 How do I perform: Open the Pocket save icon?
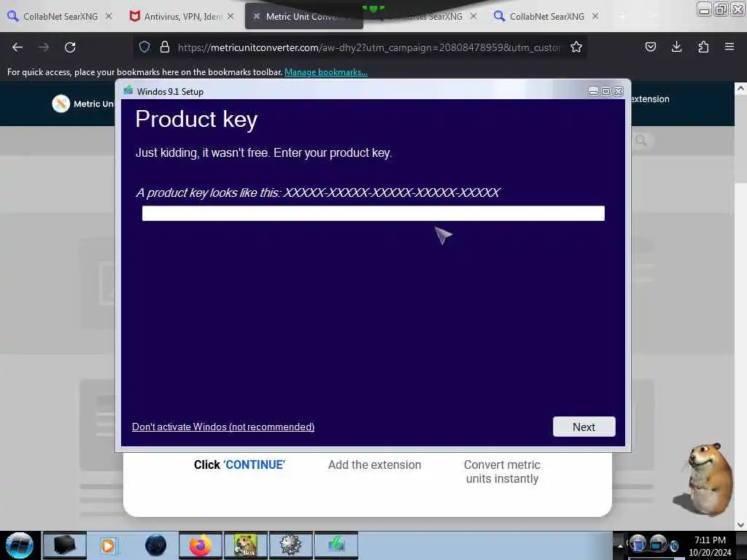650,47
